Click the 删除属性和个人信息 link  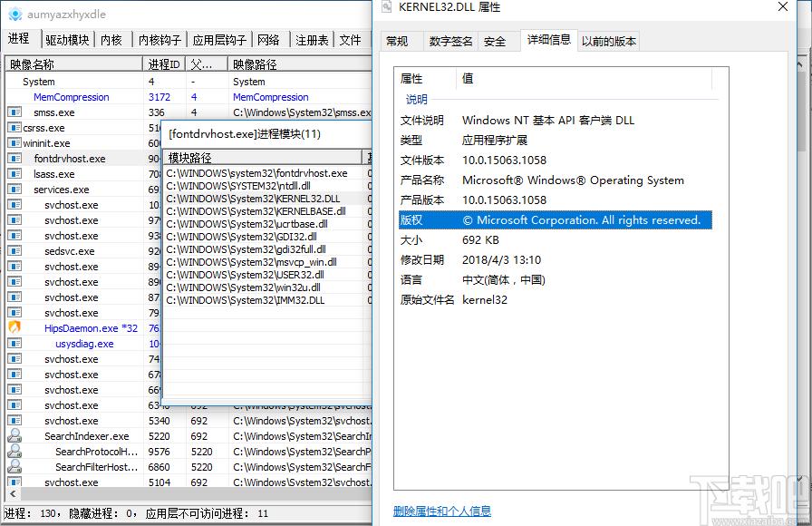pyautogui.click(x=441, y=511)
